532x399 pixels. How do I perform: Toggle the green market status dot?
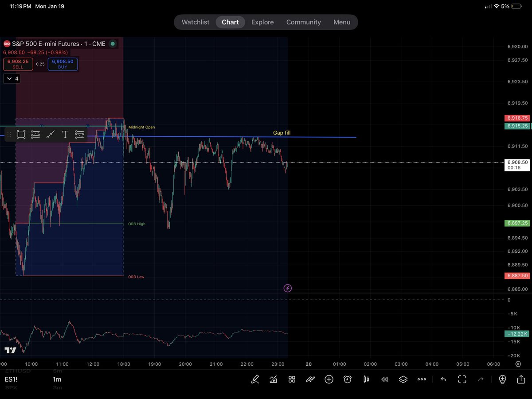pyautogui.click(x=113, y=43)
